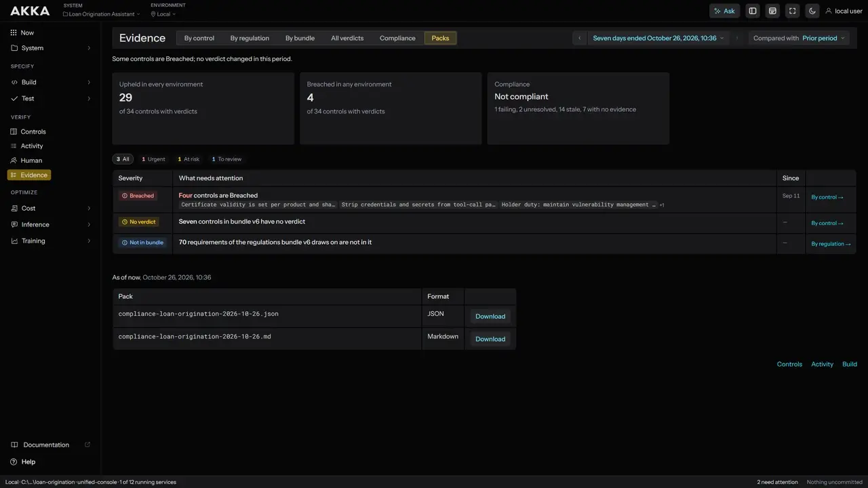
Task: Expand the Test item chevron in sidebar
Action: pyautogui.click(x=89, y=98)
